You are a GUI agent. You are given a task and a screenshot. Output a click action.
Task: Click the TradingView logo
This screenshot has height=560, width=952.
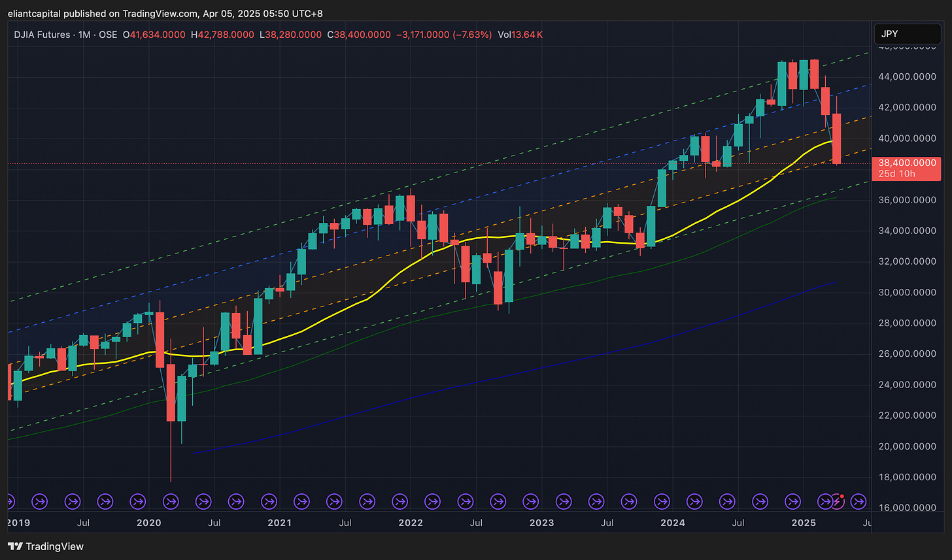click(46, 546)
